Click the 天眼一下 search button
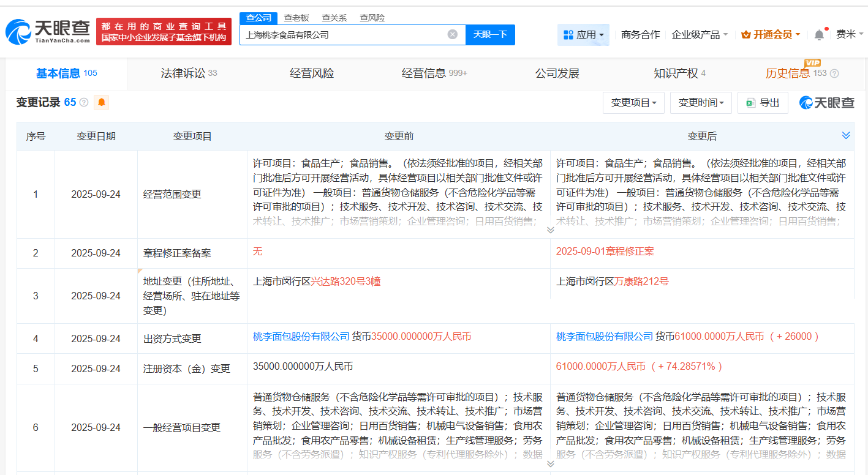868x475 pixels. (x=490, y=34)
